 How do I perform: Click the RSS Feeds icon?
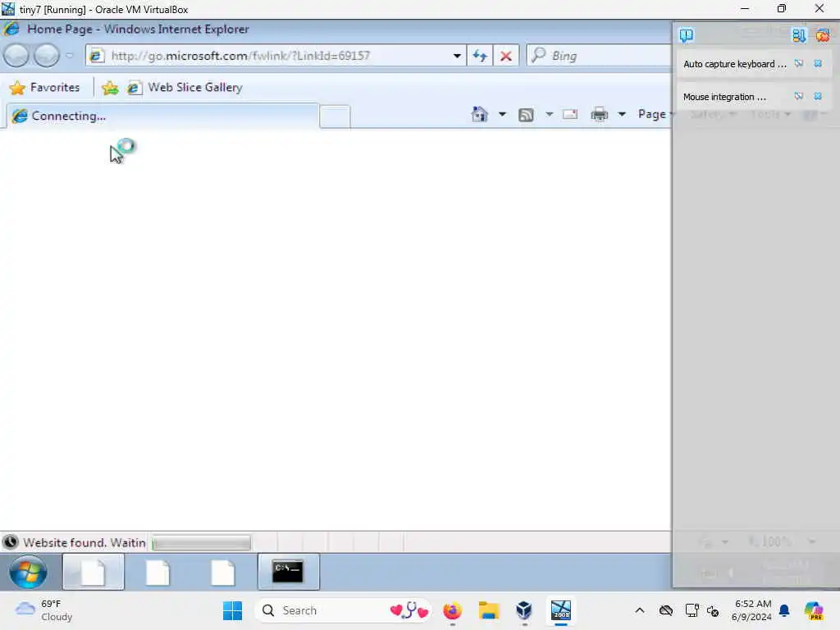[x=526, y=115]
